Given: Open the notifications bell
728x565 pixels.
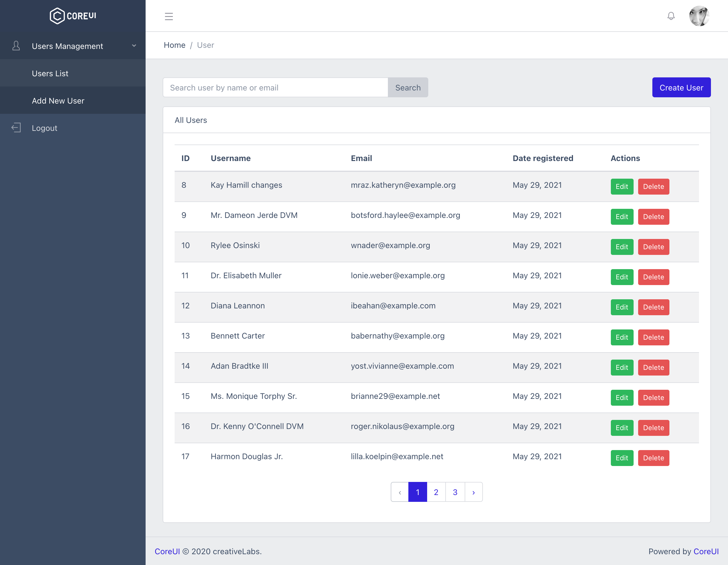Looking at the screenshot, I should [671, 16].
